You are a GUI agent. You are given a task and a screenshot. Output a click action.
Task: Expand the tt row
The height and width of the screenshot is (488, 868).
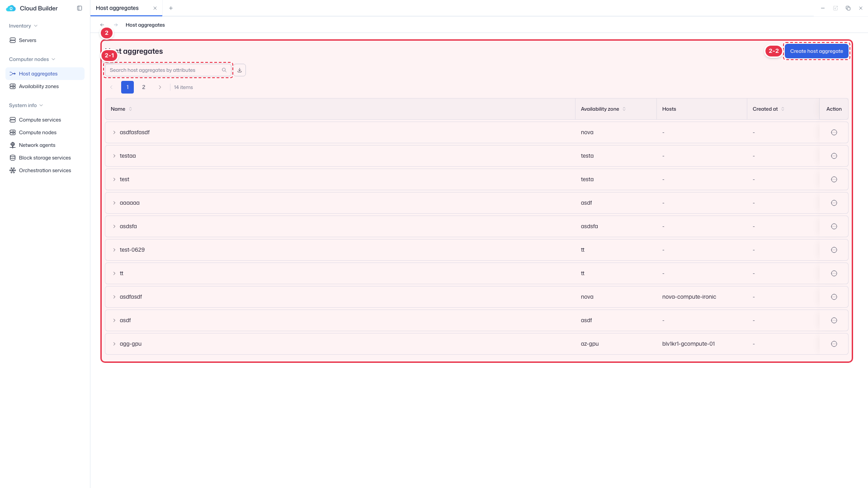[x=114, y=273]
